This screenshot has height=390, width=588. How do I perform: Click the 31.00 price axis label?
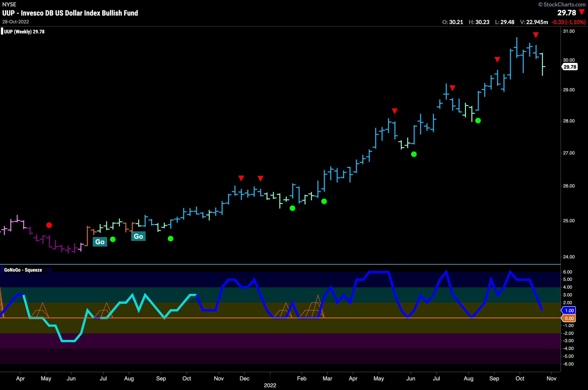pyautogui.click(x=569, y=31)
